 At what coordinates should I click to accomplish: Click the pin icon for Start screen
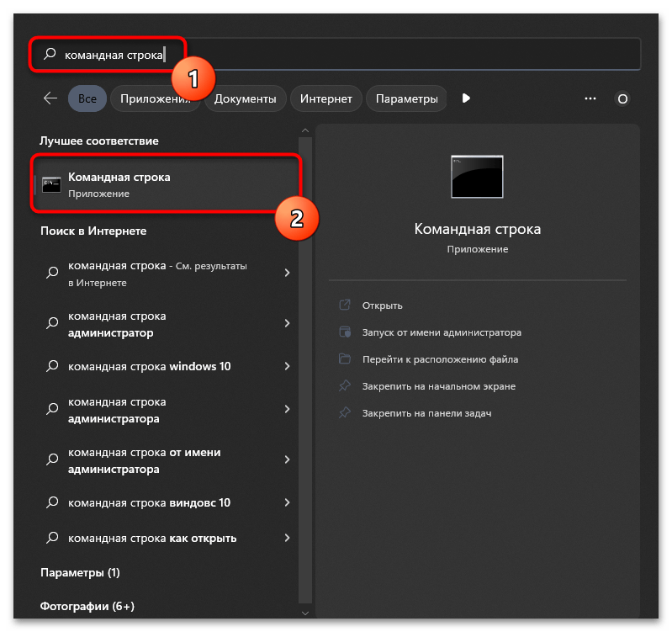click(x=345, y=386)
